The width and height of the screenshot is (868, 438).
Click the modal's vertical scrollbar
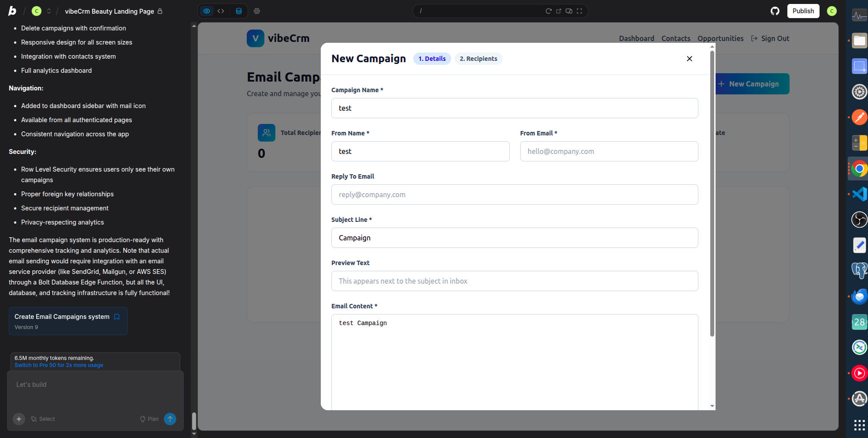712,194
